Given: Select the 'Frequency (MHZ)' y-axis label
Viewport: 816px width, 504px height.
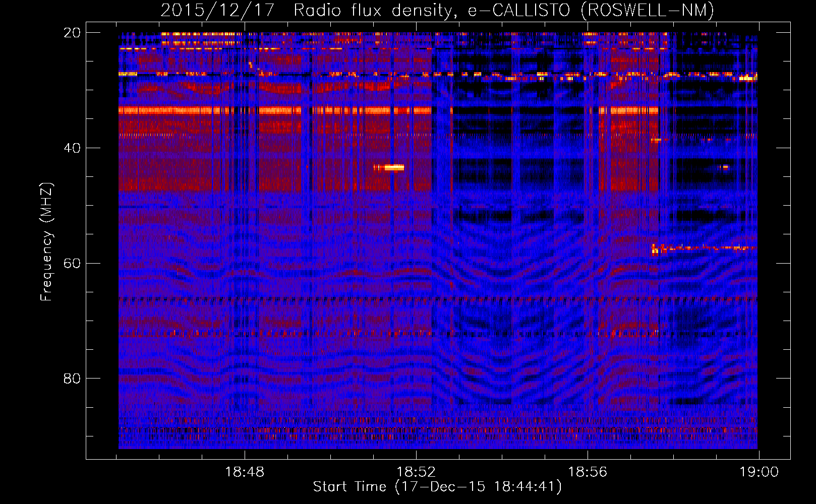Looking at the screenshot, I should (x=46, y=242).
